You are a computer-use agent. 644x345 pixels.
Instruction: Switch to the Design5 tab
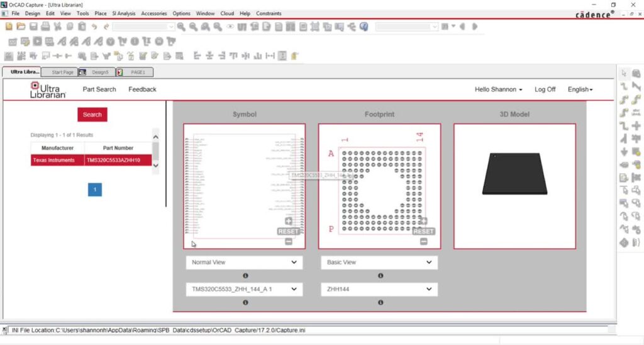(x=97, y=72)
